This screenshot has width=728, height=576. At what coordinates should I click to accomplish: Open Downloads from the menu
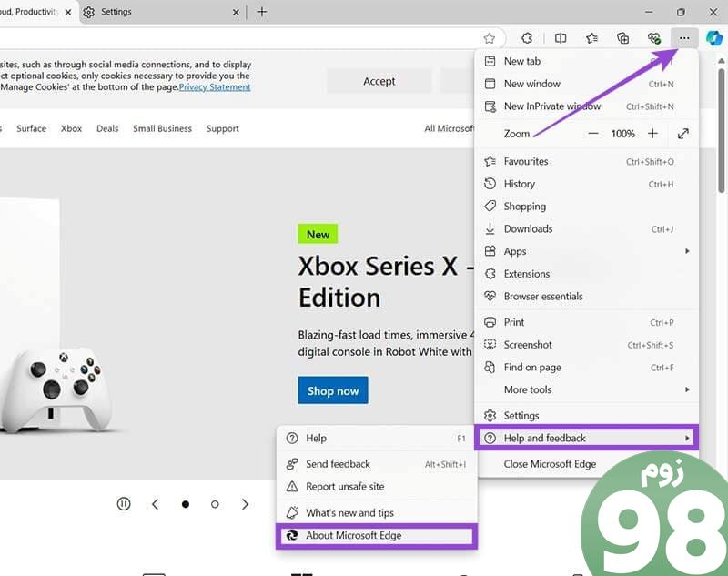(587, 228)
